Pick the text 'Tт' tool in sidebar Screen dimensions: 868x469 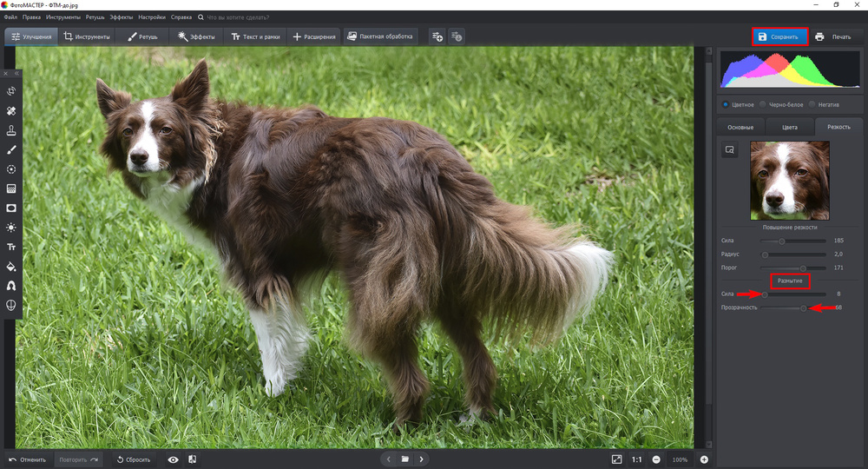coord(11,248)
